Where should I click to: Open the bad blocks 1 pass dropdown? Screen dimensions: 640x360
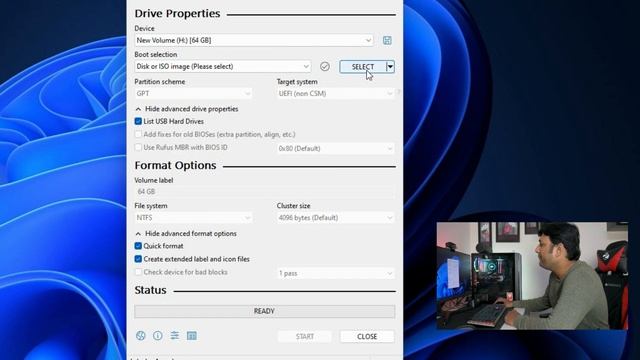point(336,273)
